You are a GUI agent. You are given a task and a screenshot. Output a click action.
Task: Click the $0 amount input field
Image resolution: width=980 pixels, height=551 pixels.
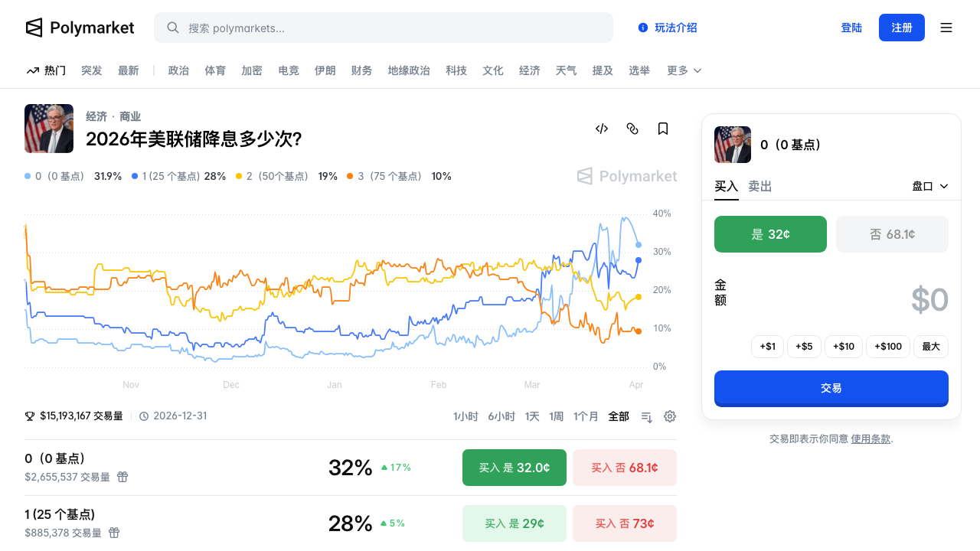tap(930, 299)
